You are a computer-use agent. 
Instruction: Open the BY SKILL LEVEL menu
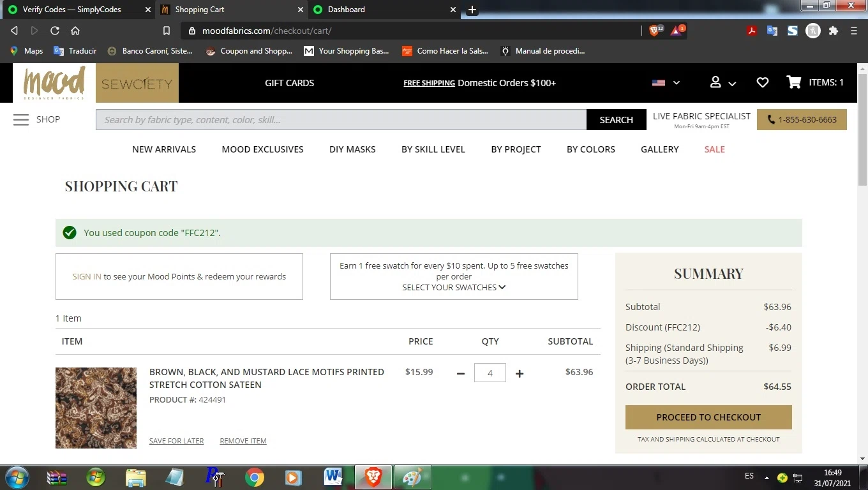(x=433, y=149)
